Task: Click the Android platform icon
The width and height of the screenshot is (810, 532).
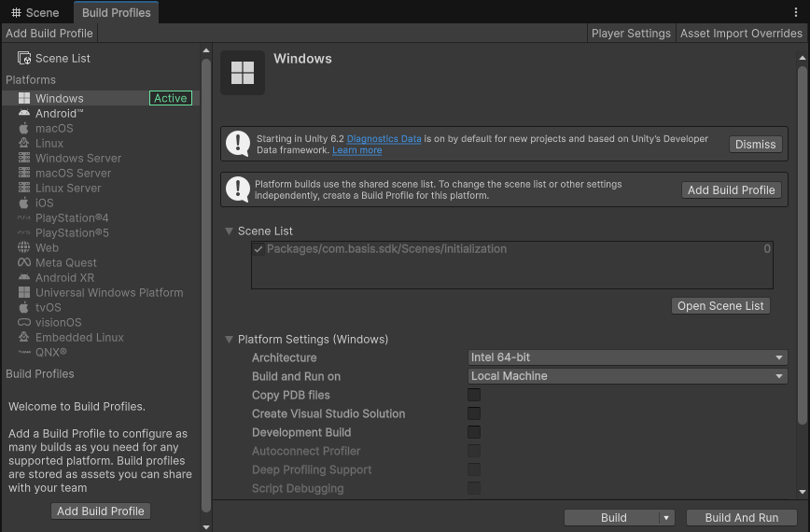Action: click(x=23, y=113)
